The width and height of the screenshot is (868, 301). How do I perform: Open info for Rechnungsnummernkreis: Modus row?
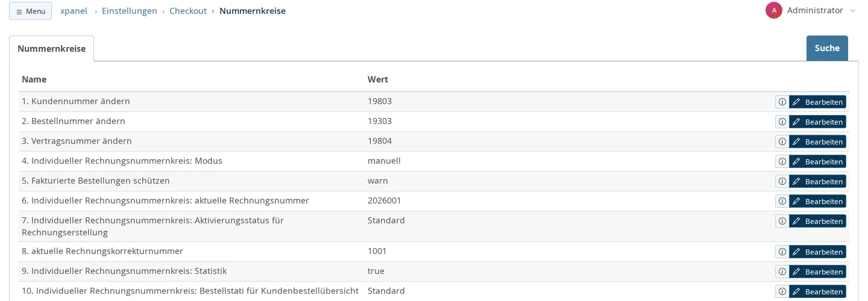coord(782,161)
